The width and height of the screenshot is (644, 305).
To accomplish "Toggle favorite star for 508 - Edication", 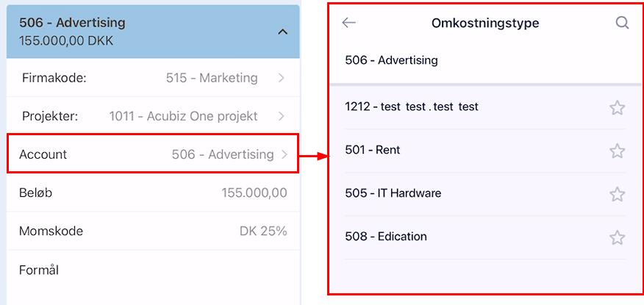I will (x=617, y=237).
